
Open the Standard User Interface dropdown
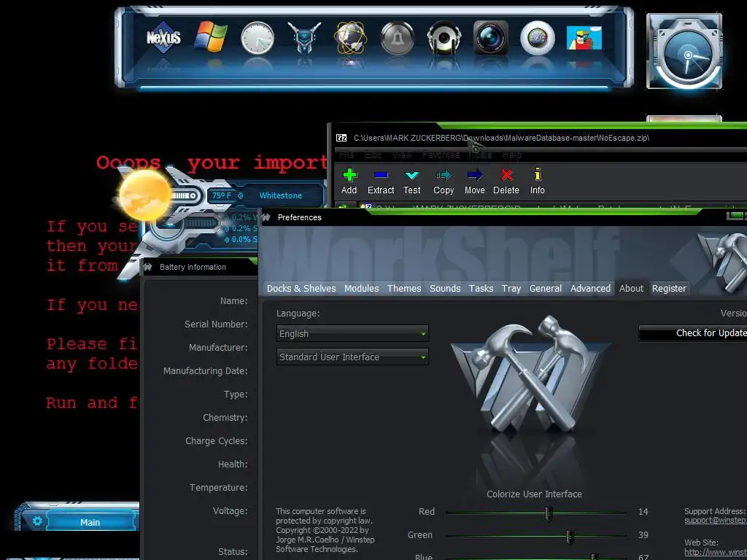[x=352, y=357]
